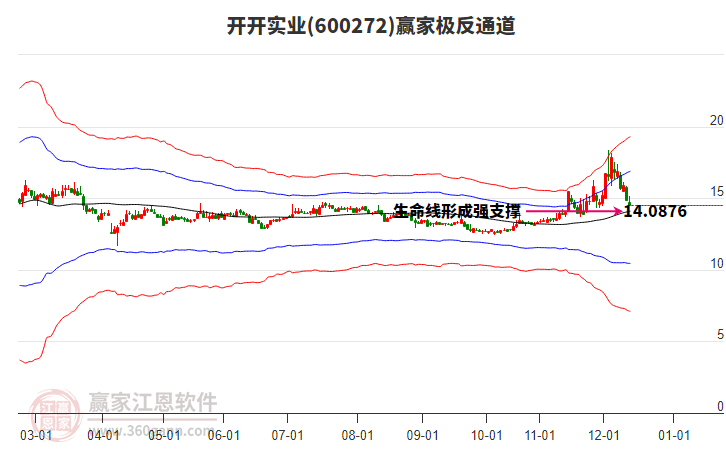Screen dimensions: 726x450
Task: Click the y-axis value 10
Action: point(716,263)
